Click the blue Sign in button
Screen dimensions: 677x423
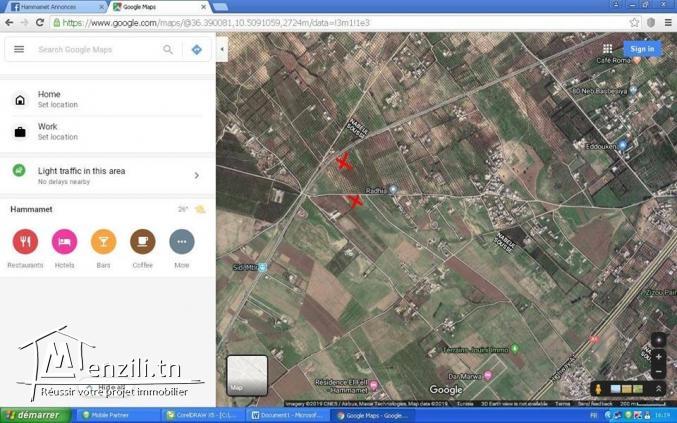[x=642, y=48]
